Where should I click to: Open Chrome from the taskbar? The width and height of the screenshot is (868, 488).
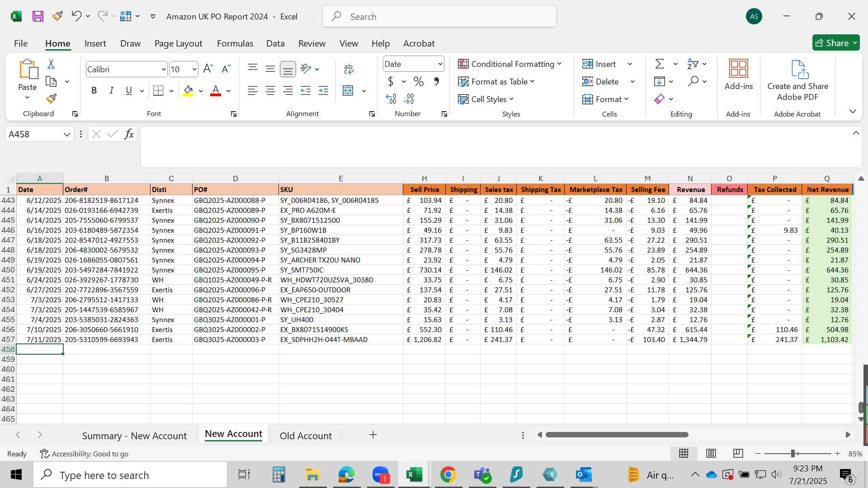click(448, 475)
